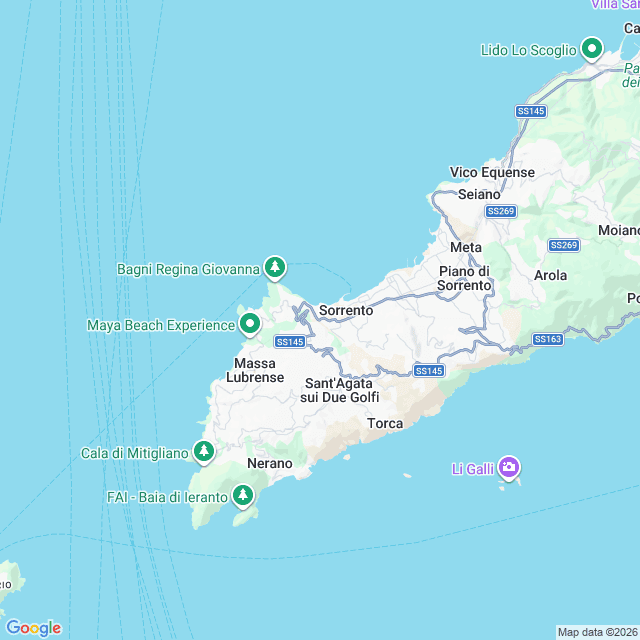The width and height of the screenshot is (640, 640).
Task: Click the SS145 shield near Sant'Agata
Action: point(429,371)
